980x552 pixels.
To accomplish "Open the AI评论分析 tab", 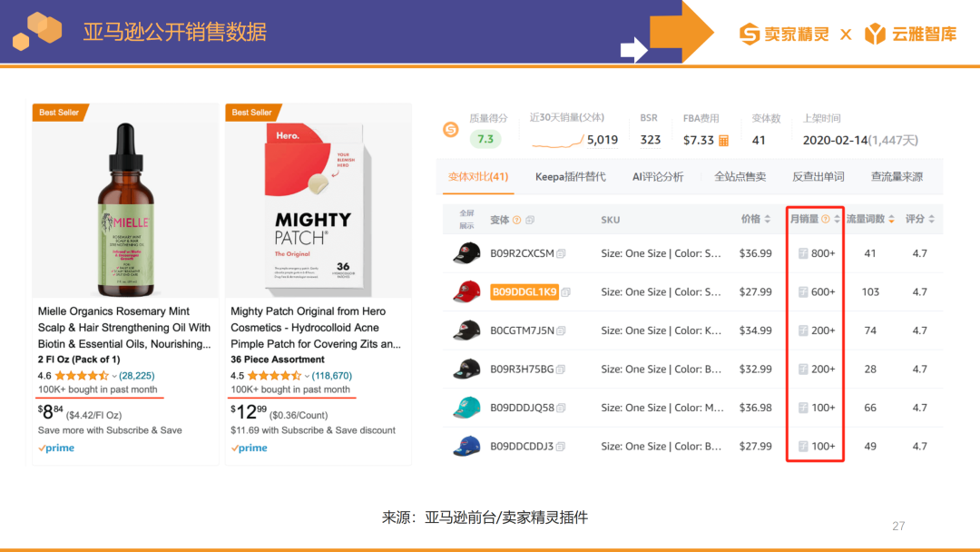I will (x=658, y=177).
